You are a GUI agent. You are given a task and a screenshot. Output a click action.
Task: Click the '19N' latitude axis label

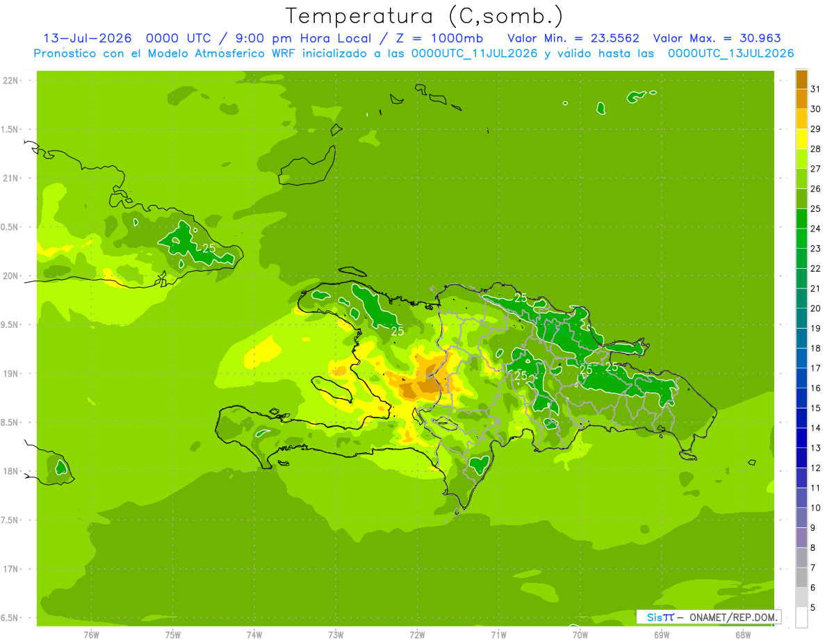(10, 374)
